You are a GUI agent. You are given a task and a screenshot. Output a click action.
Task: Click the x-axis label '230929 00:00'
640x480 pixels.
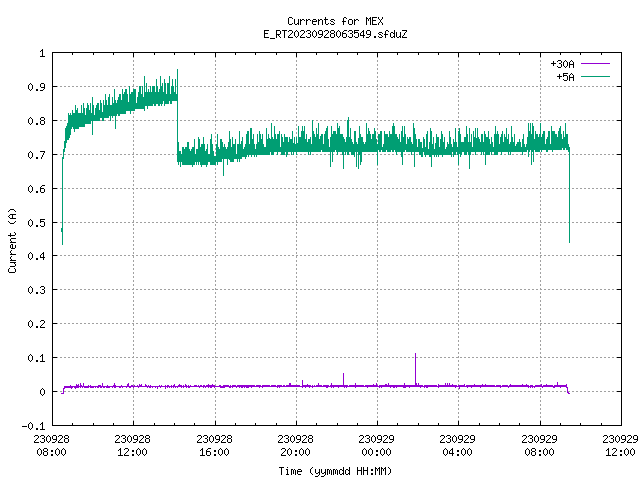(376, 446)
